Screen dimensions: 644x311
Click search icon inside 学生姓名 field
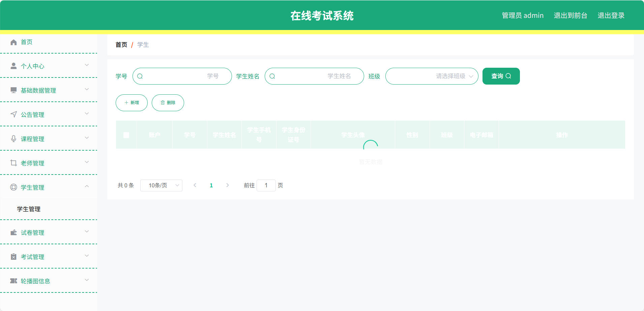[x=272, y=76]
